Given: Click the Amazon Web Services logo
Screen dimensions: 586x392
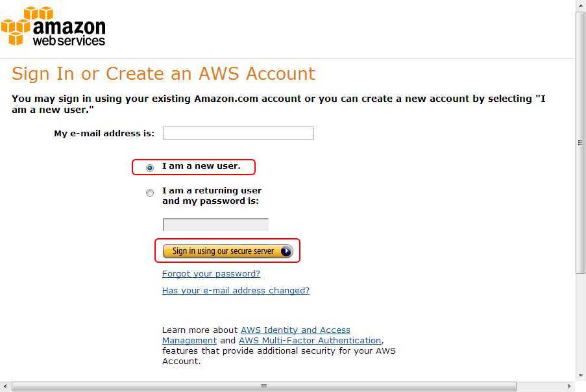Looking at the screenshot, I should tap(53, 27).
